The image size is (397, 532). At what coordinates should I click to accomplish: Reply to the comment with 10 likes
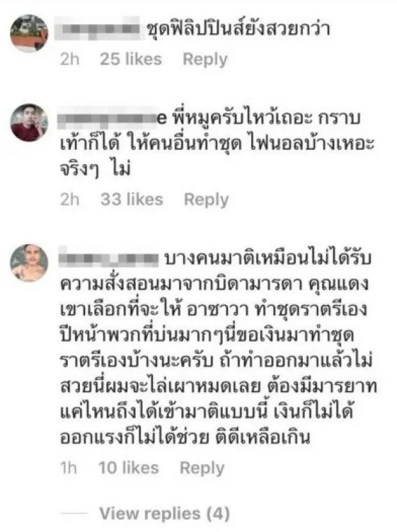point(202,468)
